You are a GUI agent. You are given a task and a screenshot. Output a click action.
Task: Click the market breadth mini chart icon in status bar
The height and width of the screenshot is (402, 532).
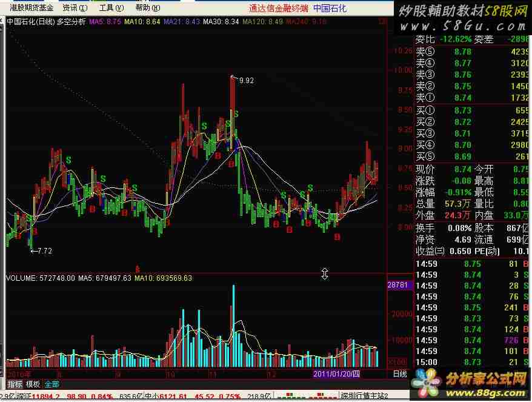click(306, 396)
